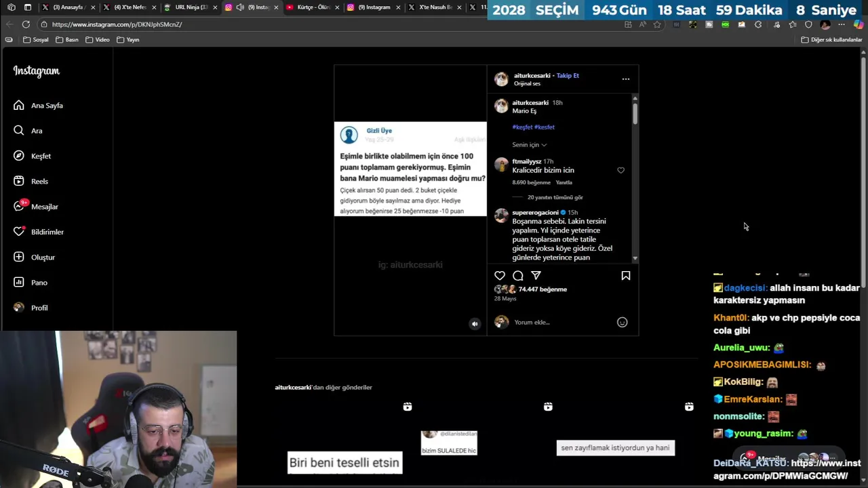868x488 pixels.
Task: Open the Sosyal bookmarks folder
Action: [x=36, y=40]
